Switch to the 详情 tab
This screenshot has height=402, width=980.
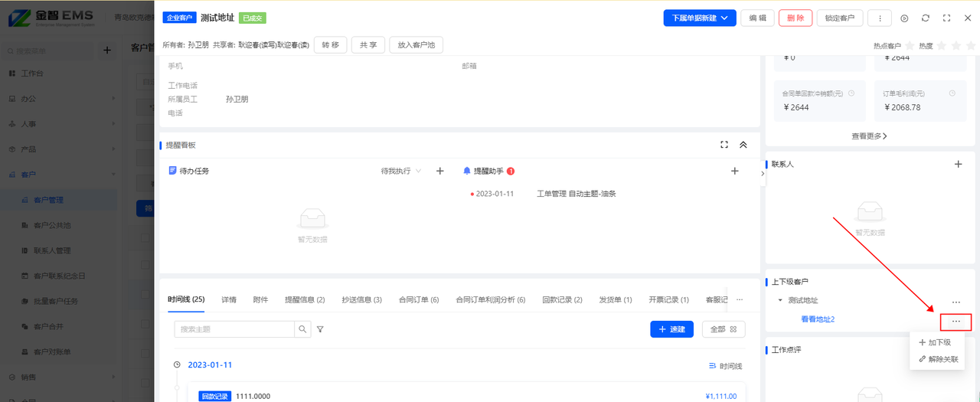pyautogui.click(x=229, y=299)
